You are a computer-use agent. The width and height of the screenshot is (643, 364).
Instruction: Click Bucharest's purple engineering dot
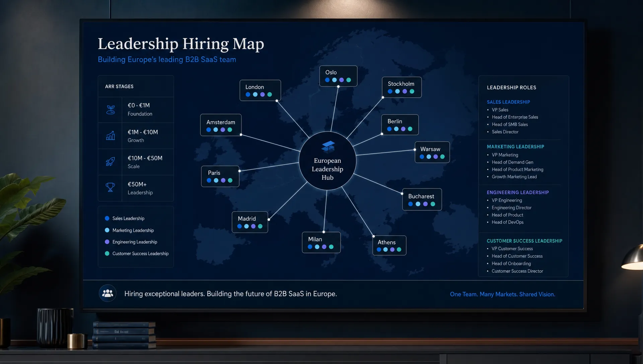coord(425,204)
